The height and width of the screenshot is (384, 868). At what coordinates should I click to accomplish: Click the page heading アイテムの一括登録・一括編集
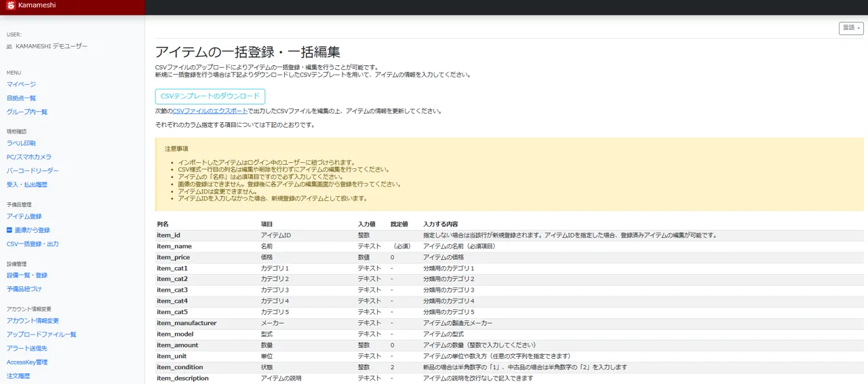(x=248, y=52)
